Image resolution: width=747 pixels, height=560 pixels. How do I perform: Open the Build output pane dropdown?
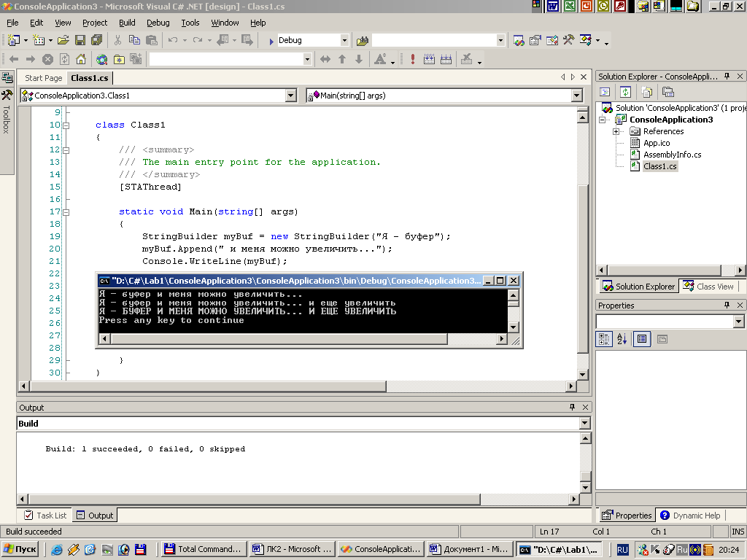click(x=584, y=424)
